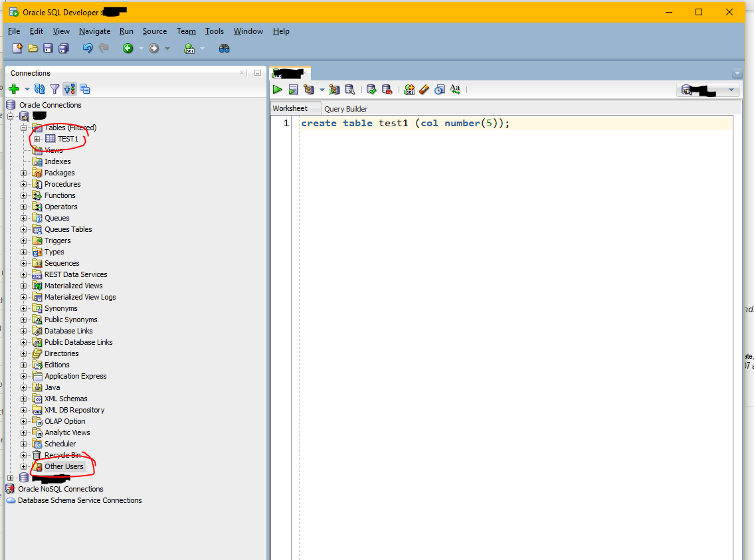Add a new connection with green plus
The width and height of the screenshot is (754, 560).
[x=14, y=89]
